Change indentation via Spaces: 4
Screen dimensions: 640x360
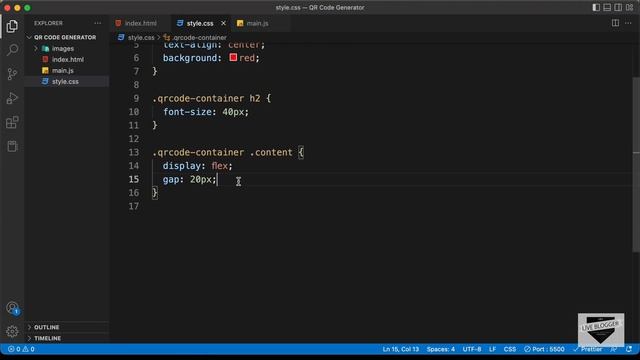coord(440,349)
